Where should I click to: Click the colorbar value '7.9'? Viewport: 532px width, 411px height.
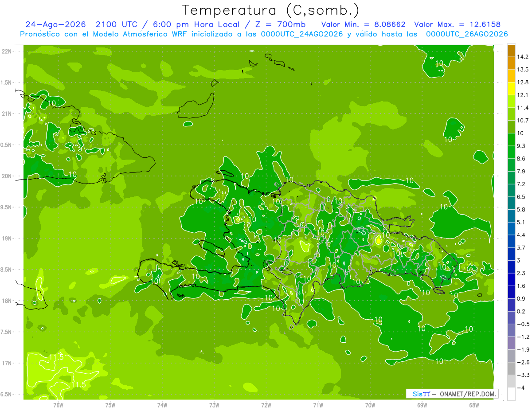(522, 171)
